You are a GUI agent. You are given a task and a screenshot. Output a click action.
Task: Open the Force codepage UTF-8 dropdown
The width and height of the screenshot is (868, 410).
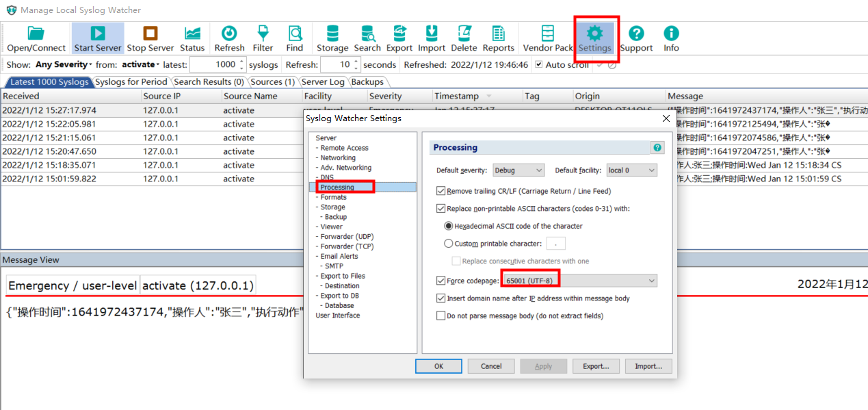point(580,281)
